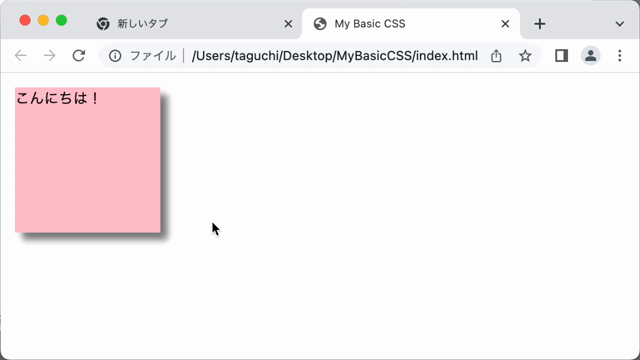640x360 pixels.
Task: Reload the index.html page
Action: point(79,56)
